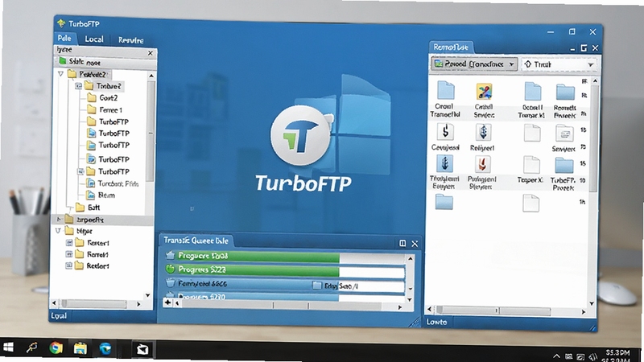This screenshot has height=362, width=644.
Task: Expand the TurboFTP folder with the plus box
Action: (80, 171)
